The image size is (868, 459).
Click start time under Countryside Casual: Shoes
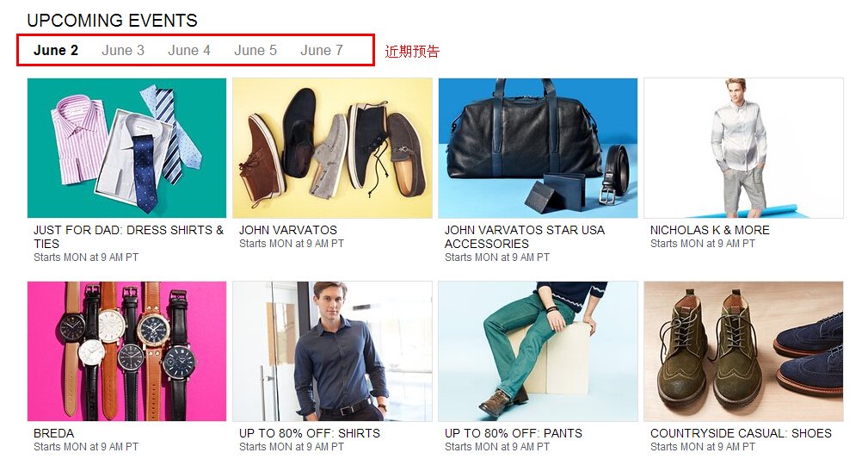click(x=703, y=447)
